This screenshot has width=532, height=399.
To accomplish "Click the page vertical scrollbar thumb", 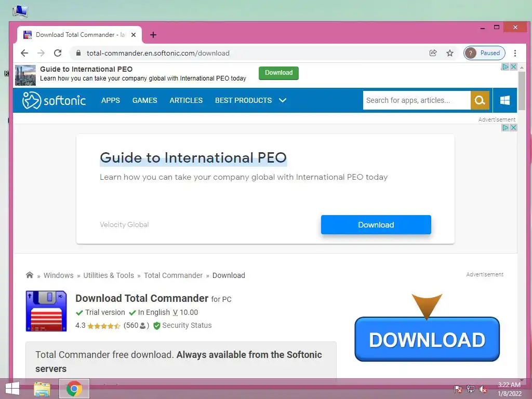I will click(522, 91).
